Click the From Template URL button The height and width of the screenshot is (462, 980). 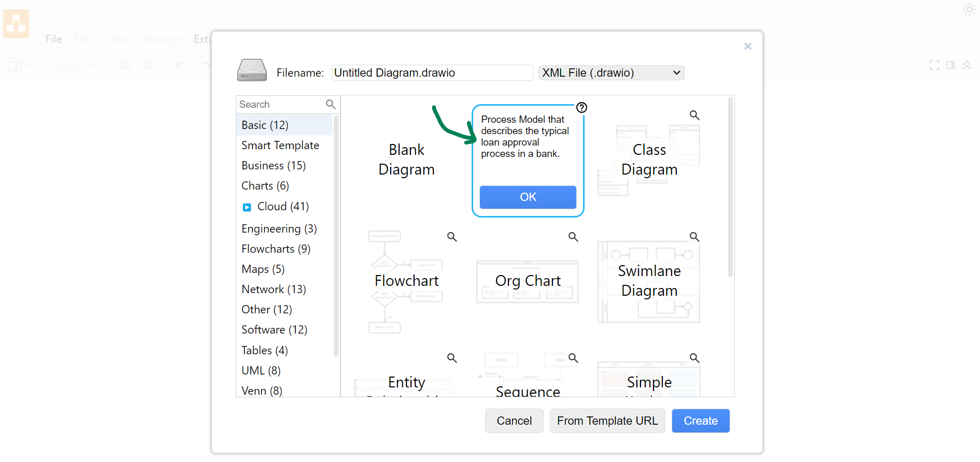click(607, 421)
